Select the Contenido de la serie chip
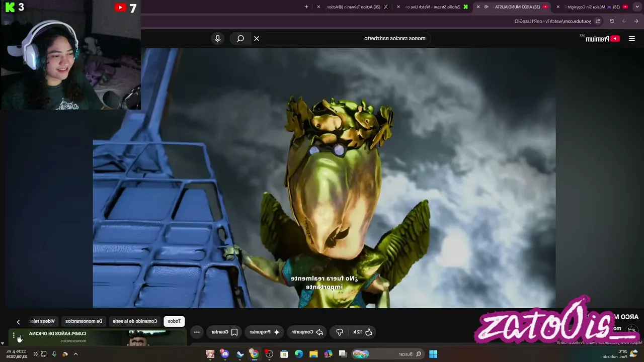The width and height of the screenshot is (644, 362). pyautogui.click(x=134, y=321)
